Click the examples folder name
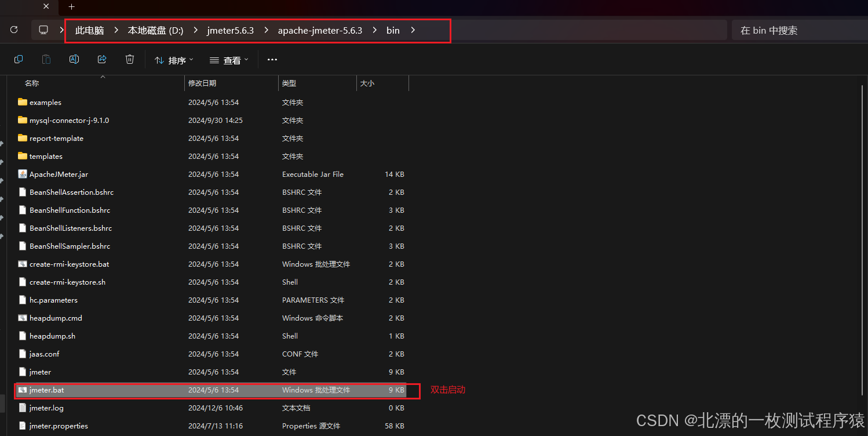Screen dimensions: 868x436 45,102
